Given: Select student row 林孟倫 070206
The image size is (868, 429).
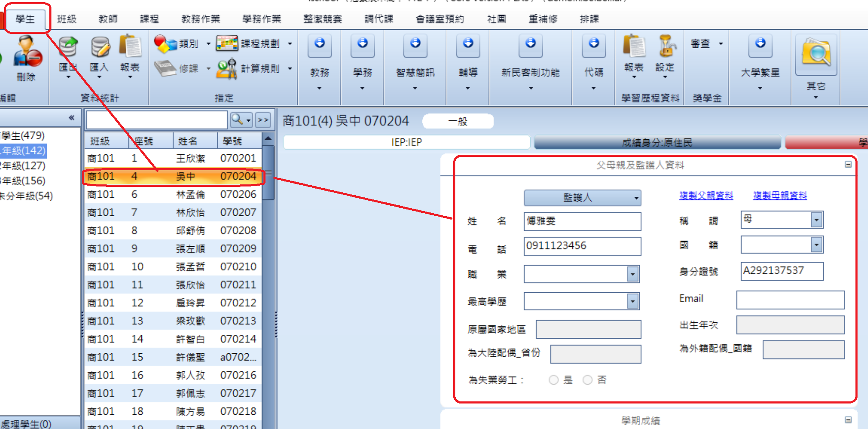Looking at the screenshot, I should (x=173, y=194).
